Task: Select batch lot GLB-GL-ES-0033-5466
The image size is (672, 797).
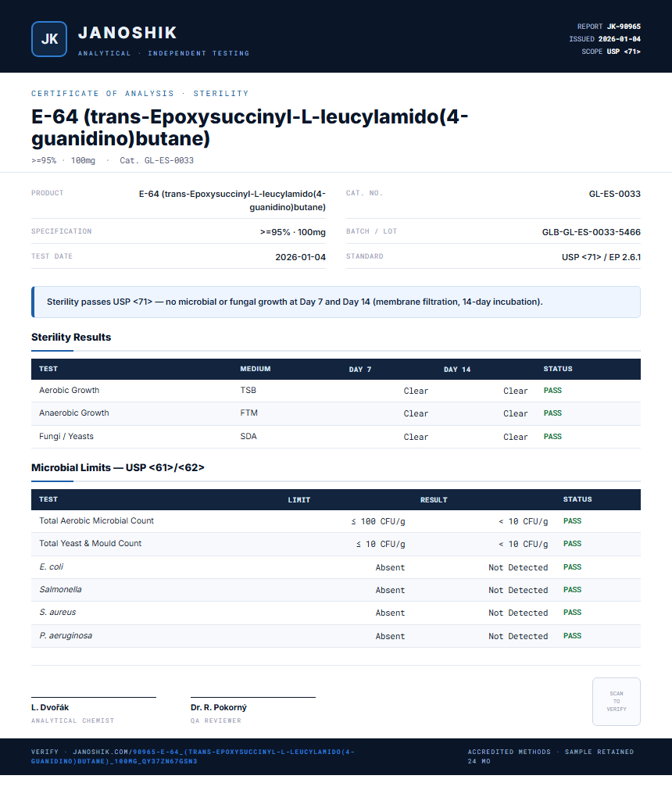Action: (592, 232)
